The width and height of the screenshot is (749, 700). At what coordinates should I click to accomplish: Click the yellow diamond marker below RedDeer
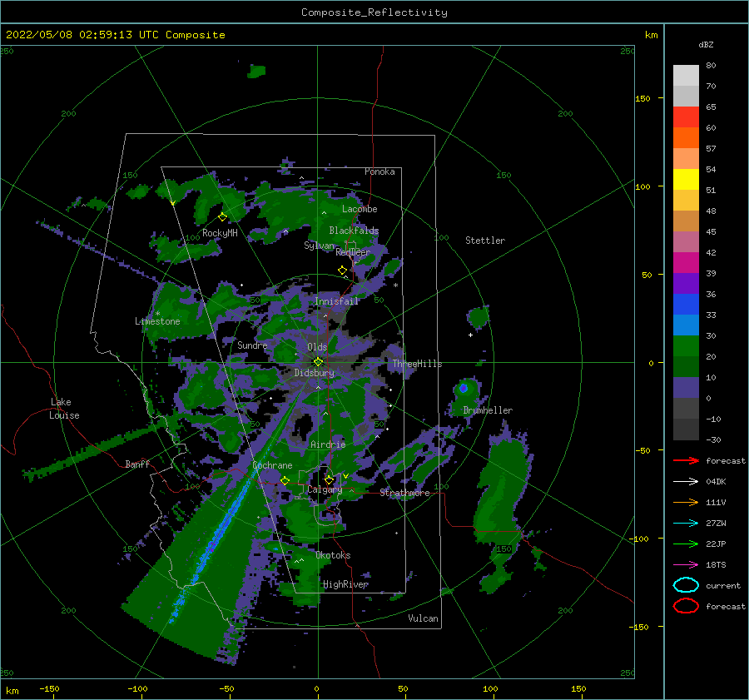pos(342,271)
